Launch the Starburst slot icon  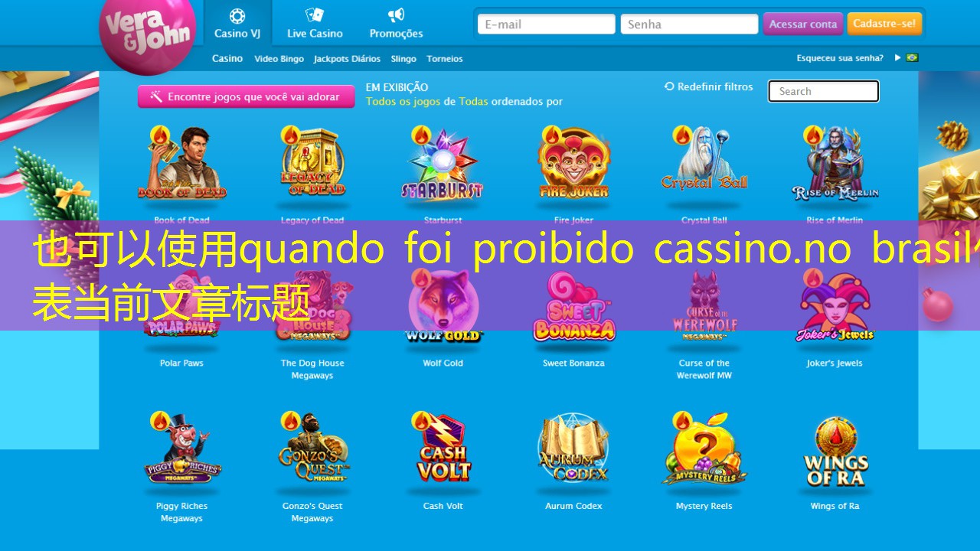point(443,165)
